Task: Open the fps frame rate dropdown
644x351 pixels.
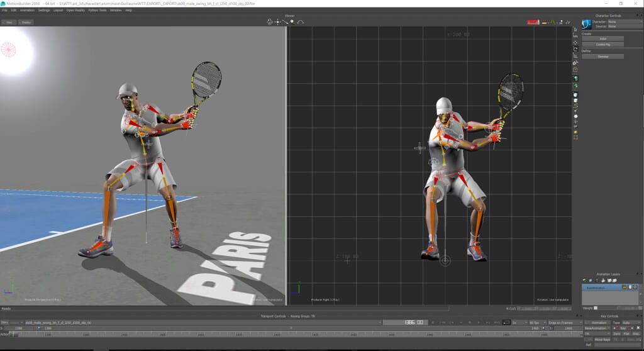Action: (x=538, y=323)
